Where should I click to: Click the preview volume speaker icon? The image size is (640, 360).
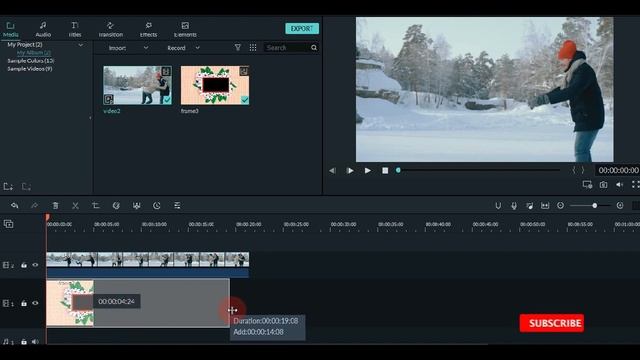pos(620,185)
